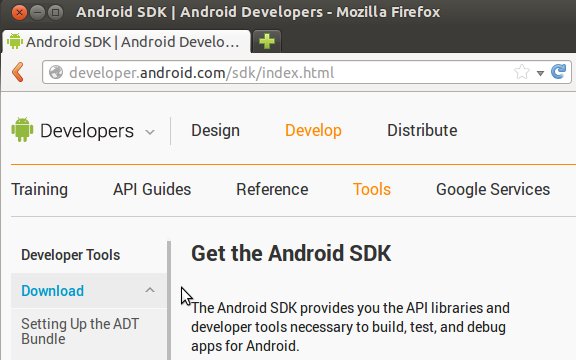Open the Distribute section
Viewport: 576px width, 360px height.
coord(422,130)
